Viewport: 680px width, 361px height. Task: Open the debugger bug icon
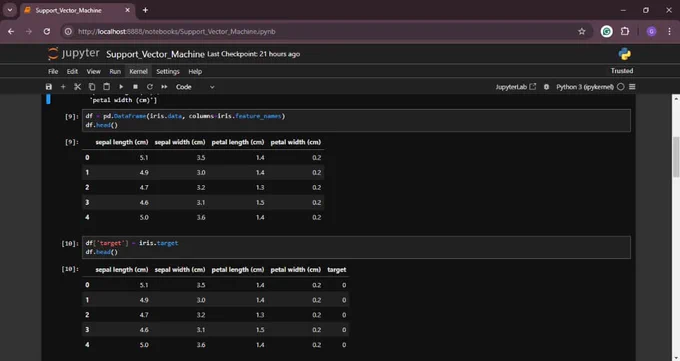(x=546, y=87)
